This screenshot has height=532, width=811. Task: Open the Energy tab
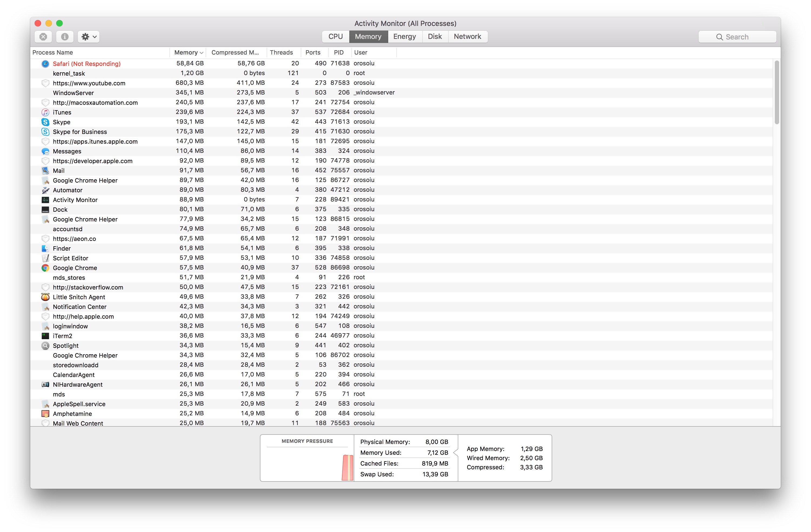point(404,36)
